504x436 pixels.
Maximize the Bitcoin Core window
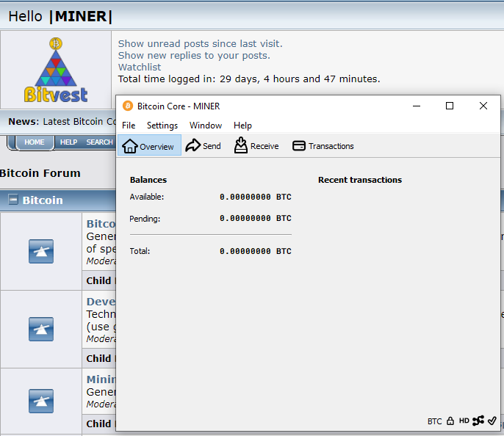pos(450,106)
